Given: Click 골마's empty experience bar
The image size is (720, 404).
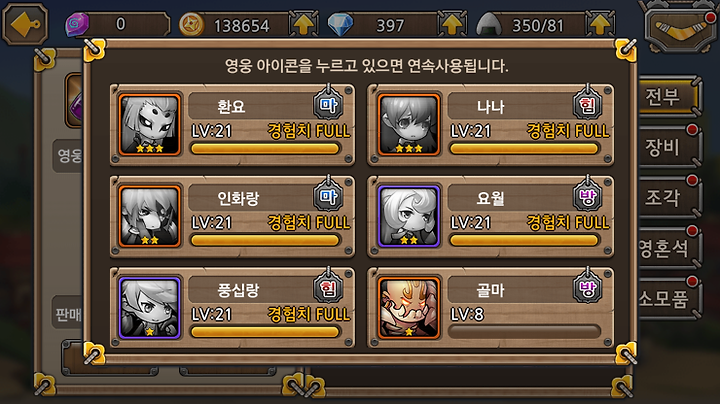Looking at the screenshot, I should [524, 331].
